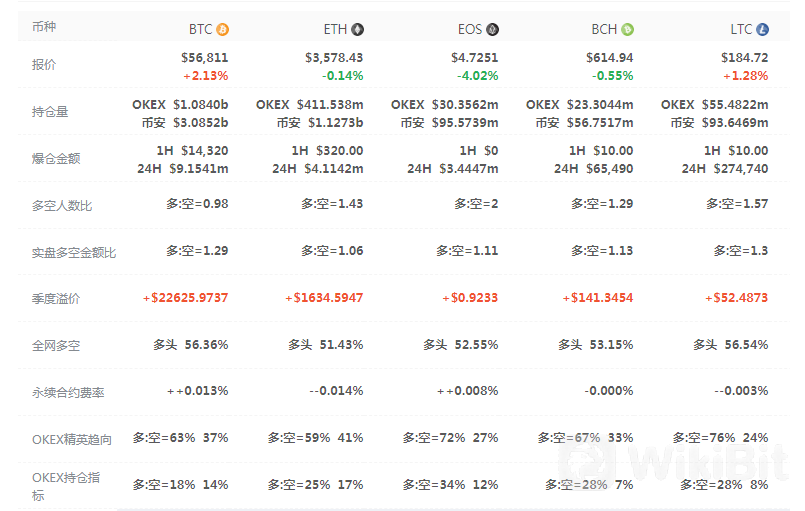Click the 全网多空 row label
805x511 pixels.
tap(56, 345)
